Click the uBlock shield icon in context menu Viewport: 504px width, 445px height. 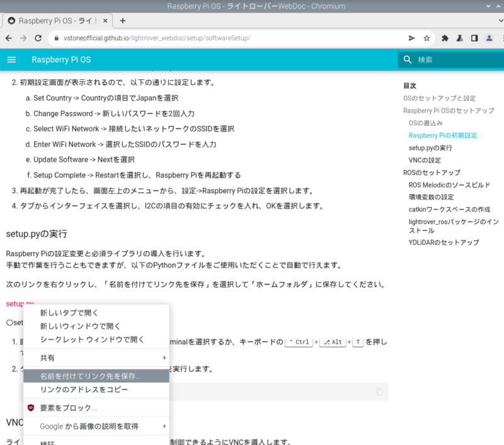pyautogui.click(x=31, y=408)
